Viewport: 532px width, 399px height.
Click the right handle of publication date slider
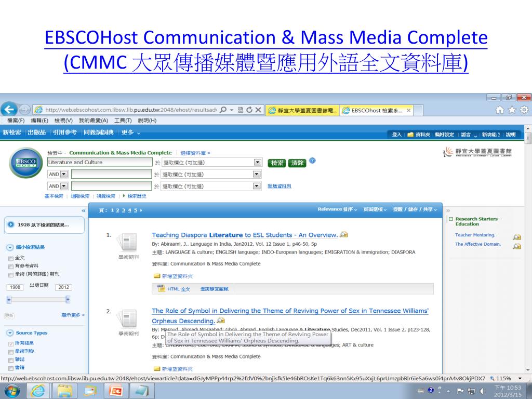click(x=68, y=300)
